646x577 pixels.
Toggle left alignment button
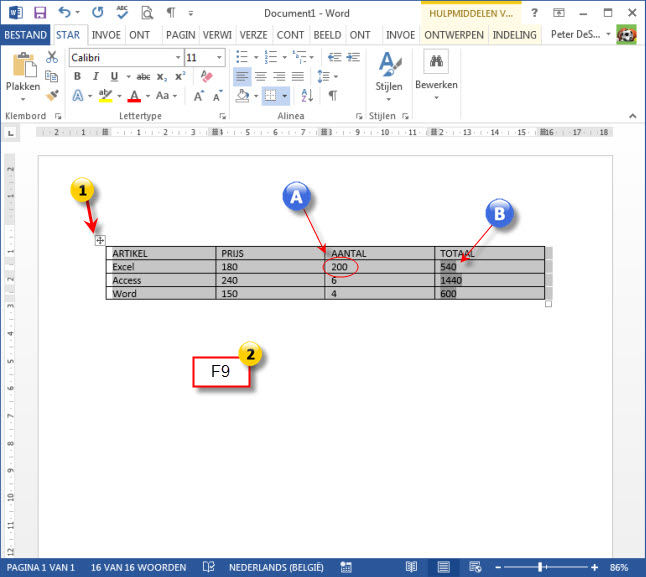[x=242, y=76]
